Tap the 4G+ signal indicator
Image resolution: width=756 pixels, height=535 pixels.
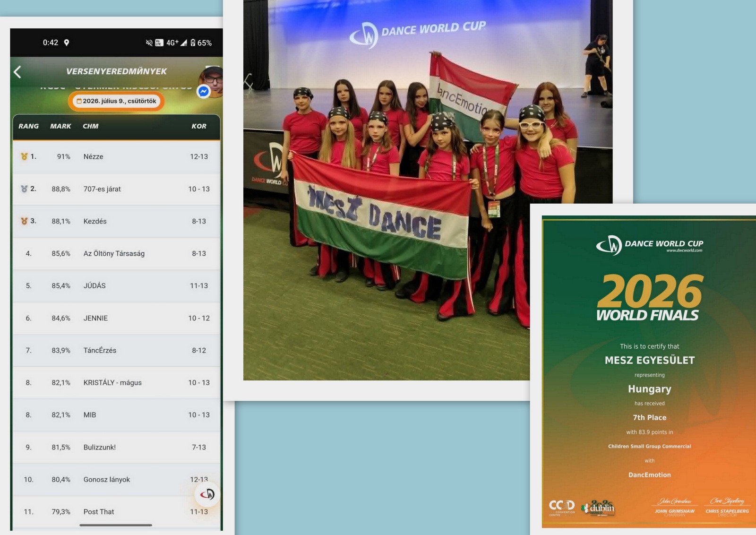[176, 43]
